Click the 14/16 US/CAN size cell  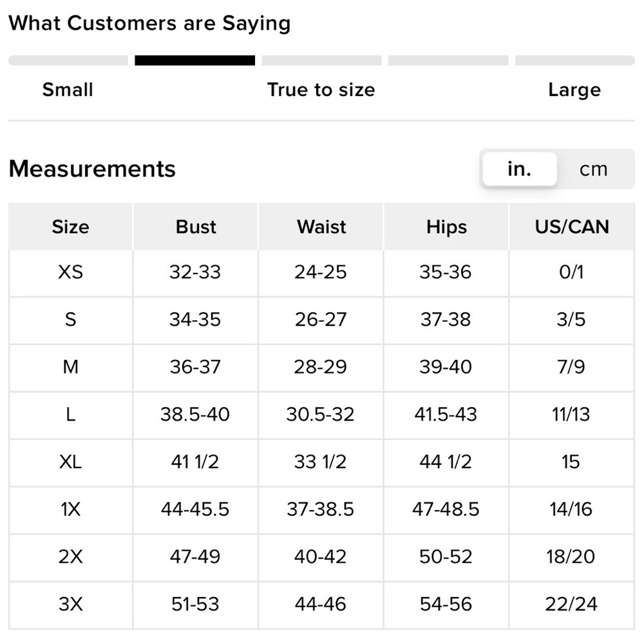tap(571, 509)
